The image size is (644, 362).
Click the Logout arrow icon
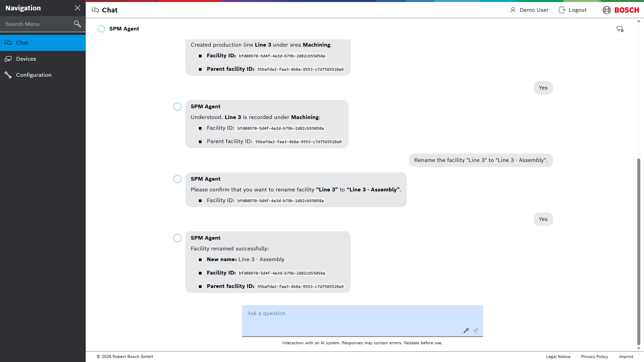coord(562,10)
